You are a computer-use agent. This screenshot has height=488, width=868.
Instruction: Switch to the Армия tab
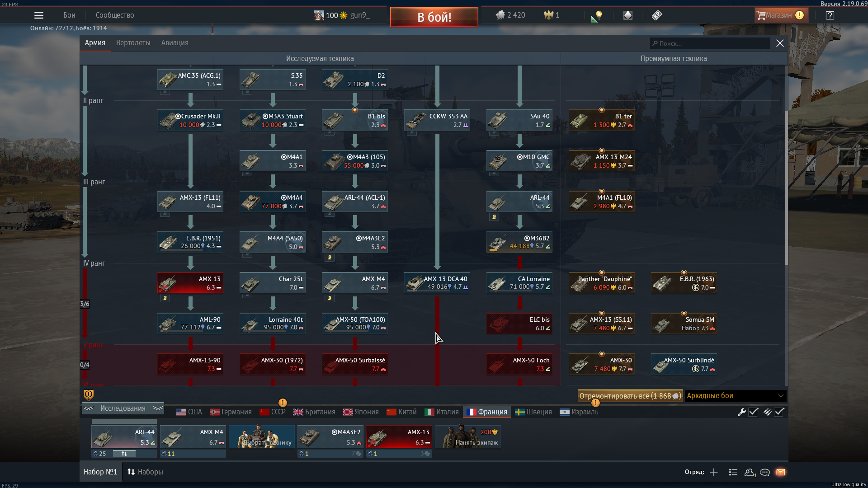point(95,43)
